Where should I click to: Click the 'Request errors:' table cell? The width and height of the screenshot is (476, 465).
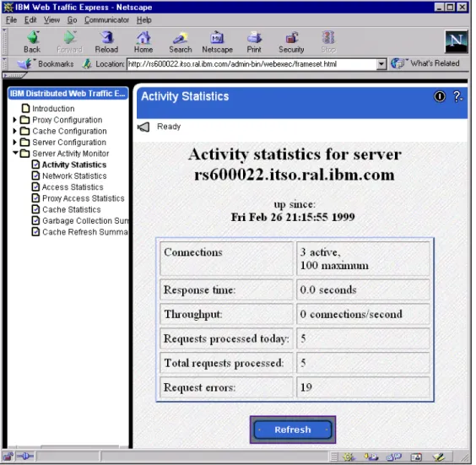[x=226, y=387]
